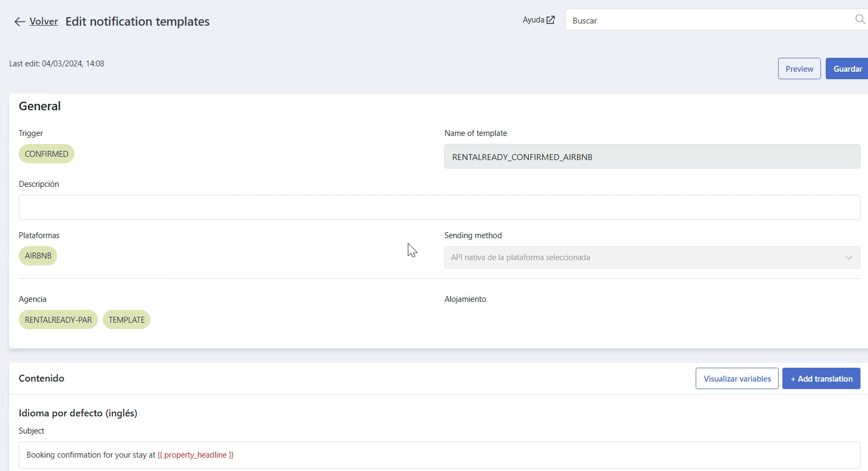
Task: Click the property_headline variable in Subject
Action: pyautogui.click(x=195, y=455)
